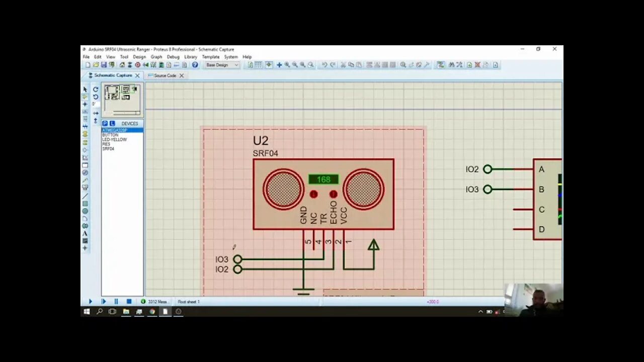Click the L library manager button
644x362 pixels.
(x=112, y=123)
